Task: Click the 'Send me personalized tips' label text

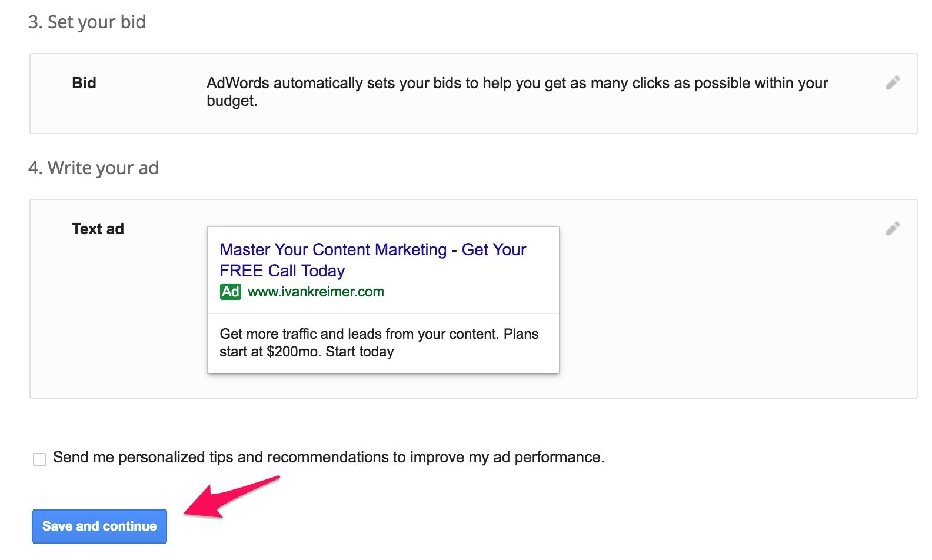Action: (328, 458)
